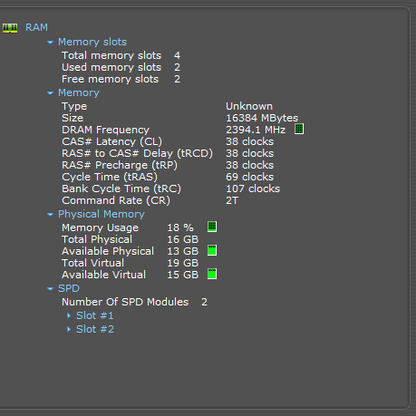Image resolution: width=416 pixels, height=416 pixels.
Task: Collapse the Memory section arrow
Action: (50, 93)
